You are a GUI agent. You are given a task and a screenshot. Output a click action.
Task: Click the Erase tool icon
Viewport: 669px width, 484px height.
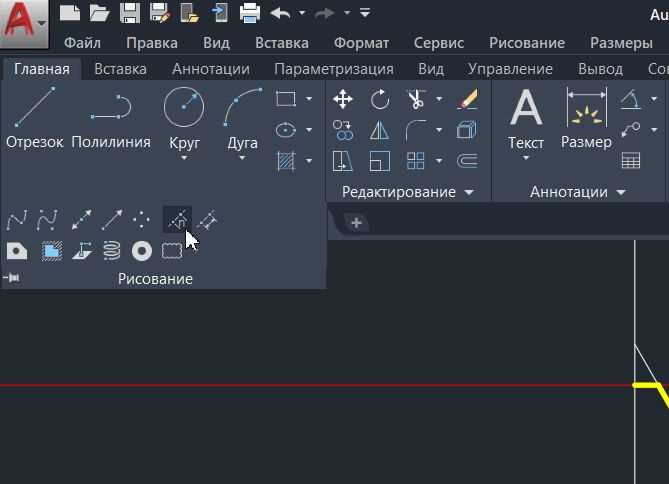[x=468, y=99]
